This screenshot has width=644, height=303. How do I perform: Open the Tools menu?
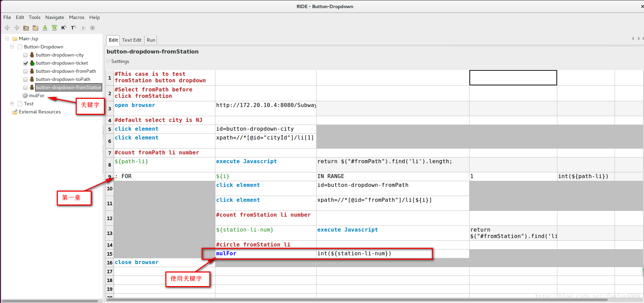coord(34,17)
